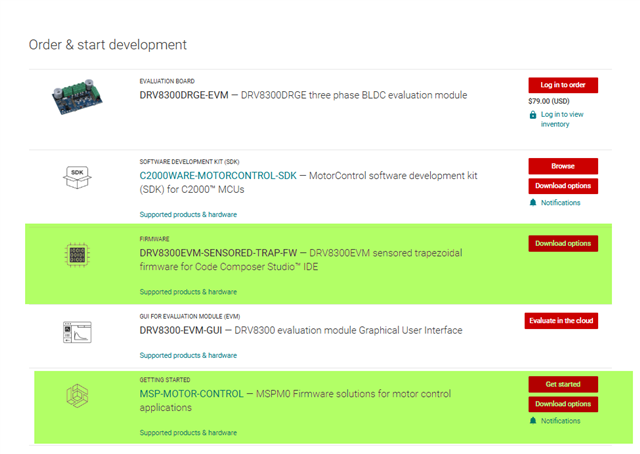640x454 pixels.
Task: Open Notifications link for MSP-MOTOR-CONTROL
Action: 560,421
